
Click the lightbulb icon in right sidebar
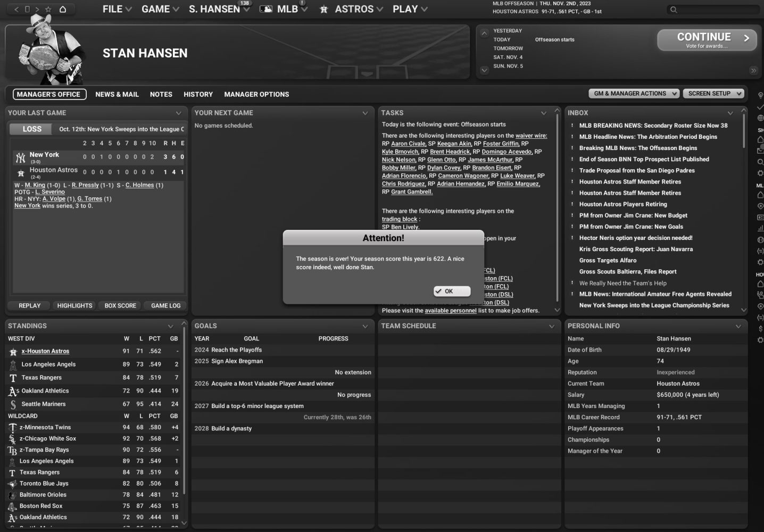click(x=760, y=95)
